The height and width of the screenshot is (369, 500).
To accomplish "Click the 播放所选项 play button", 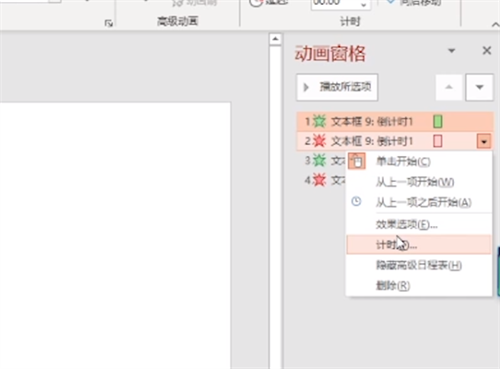I will [337, 87].
